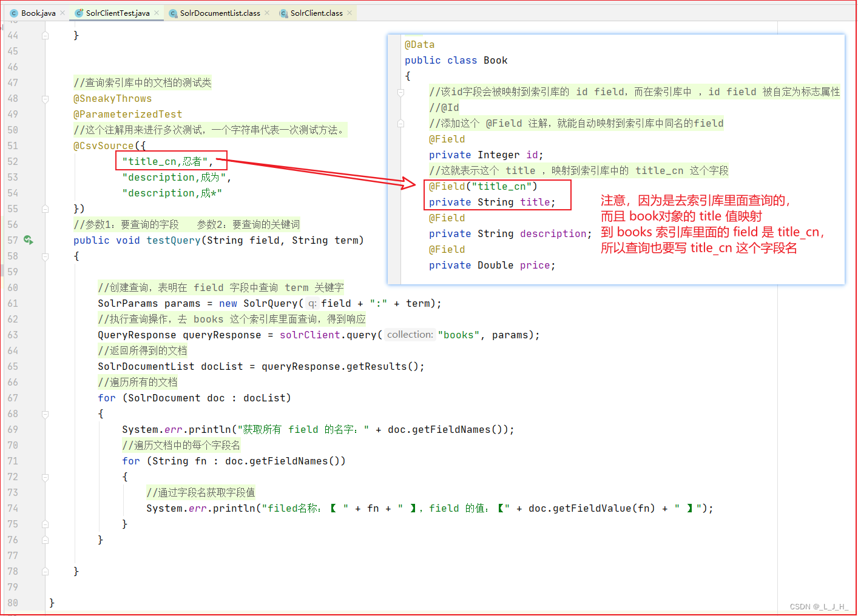Close the SolrDocumentList.class tab
Viewport: 858px width, 616px height.
267,13
